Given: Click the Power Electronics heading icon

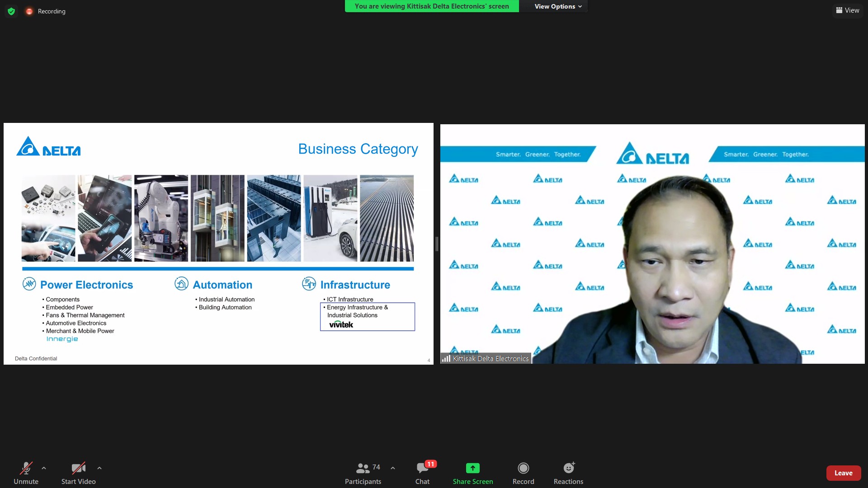Looking at the screenshot, I should 29,284.
